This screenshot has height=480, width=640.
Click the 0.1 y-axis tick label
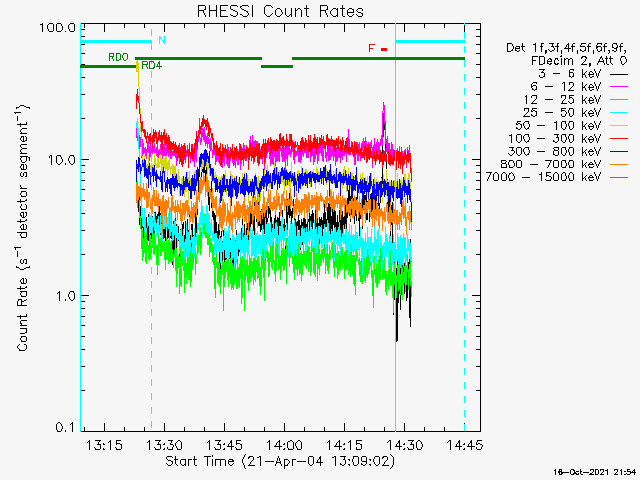pos(65,427)
